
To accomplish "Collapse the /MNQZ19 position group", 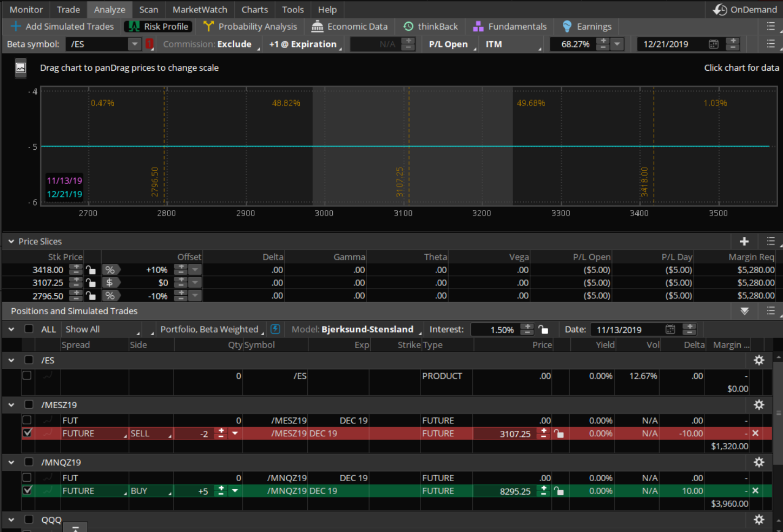I will [x=11, y=462].
